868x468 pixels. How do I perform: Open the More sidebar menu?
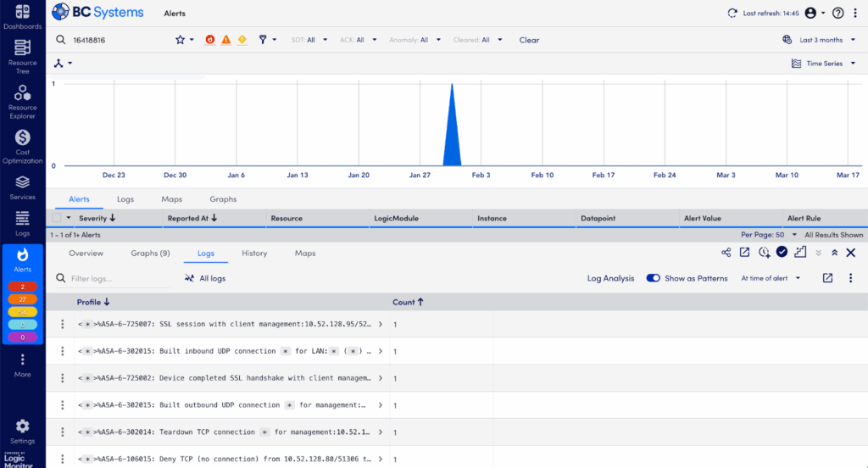22,365
